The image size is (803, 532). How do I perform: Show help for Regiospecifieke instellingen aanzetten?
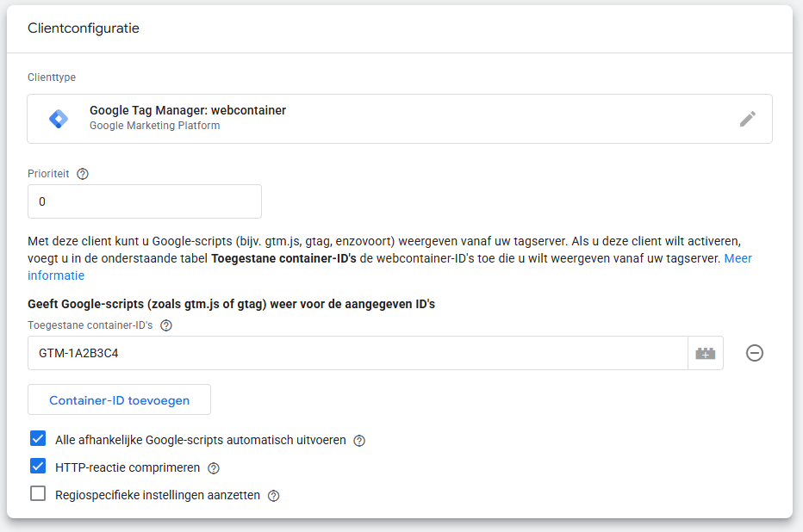tap(274, 496)
